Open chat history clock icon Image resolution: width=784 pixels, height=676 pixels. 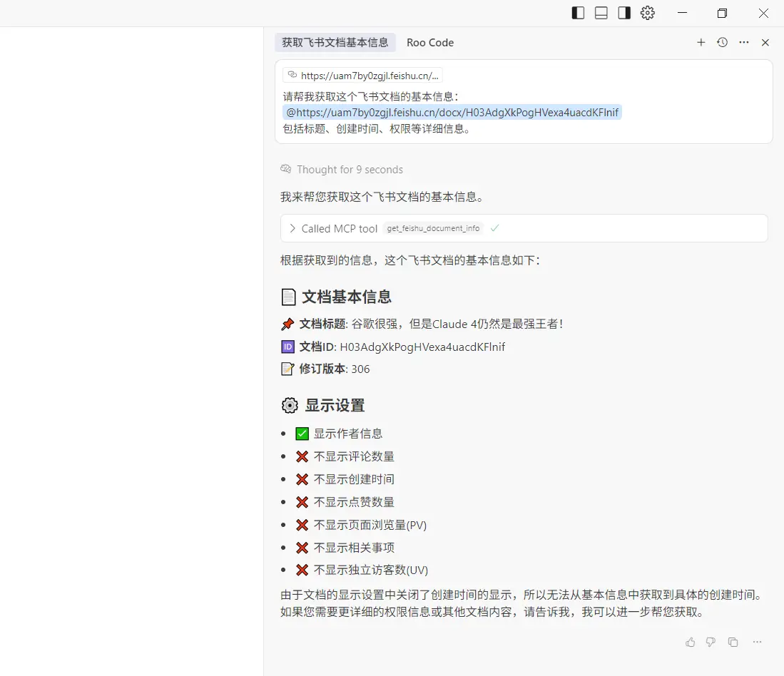point(722,43)
